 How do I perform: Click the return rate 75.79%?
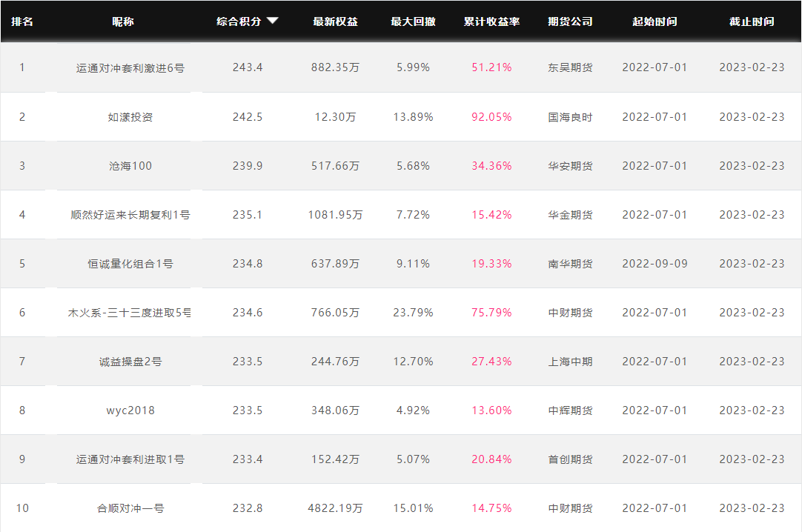491,313
